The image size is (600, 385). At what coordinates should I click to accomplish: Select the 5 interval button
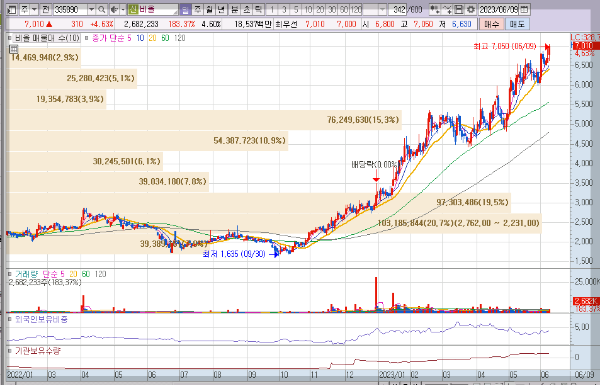point(296,9)
